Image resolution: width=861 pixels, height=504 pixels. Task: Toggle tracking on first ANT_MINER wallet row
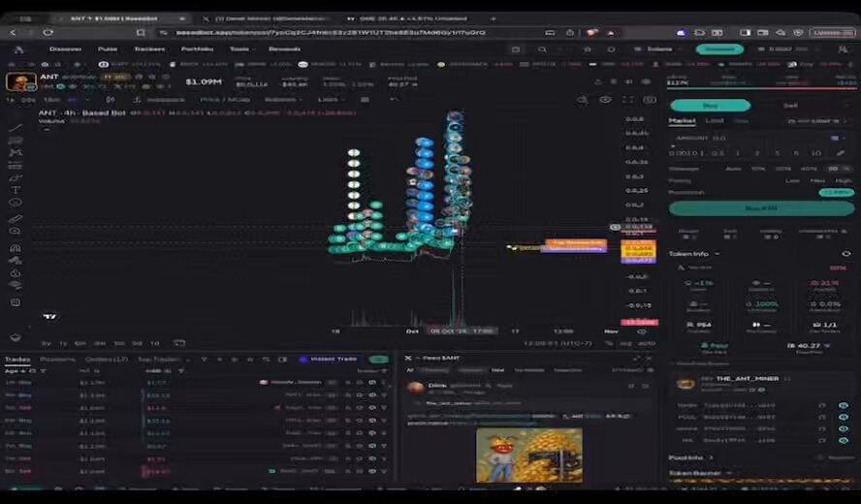pos(844,405)
